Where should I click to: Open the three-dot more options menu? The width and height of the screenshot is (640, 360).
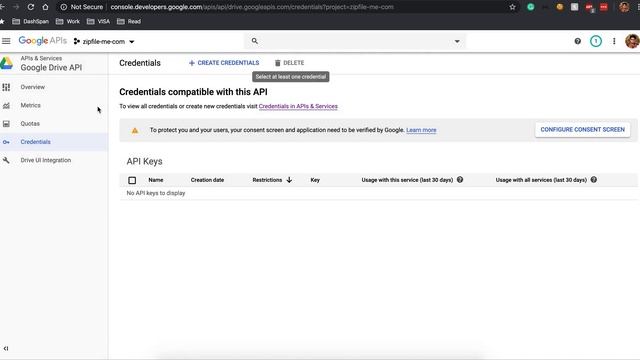[614, 41]
